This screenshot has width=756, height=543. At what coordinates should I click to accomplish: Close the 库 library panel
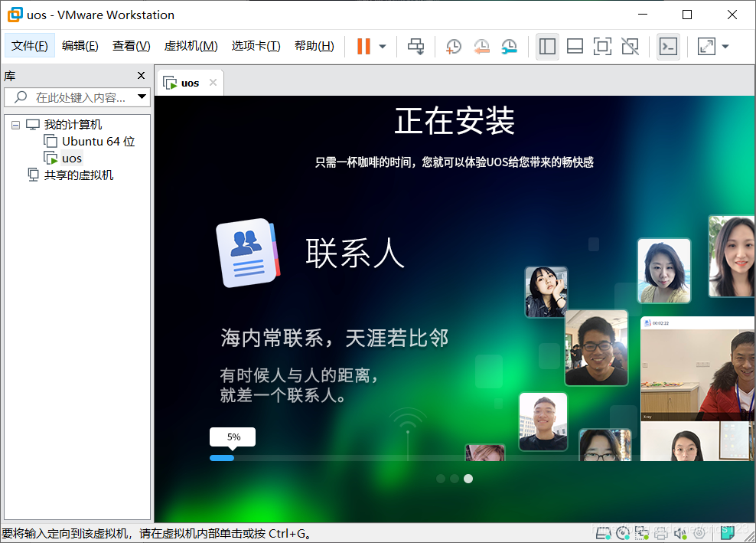pyautogui.click(x=141, y=75)
